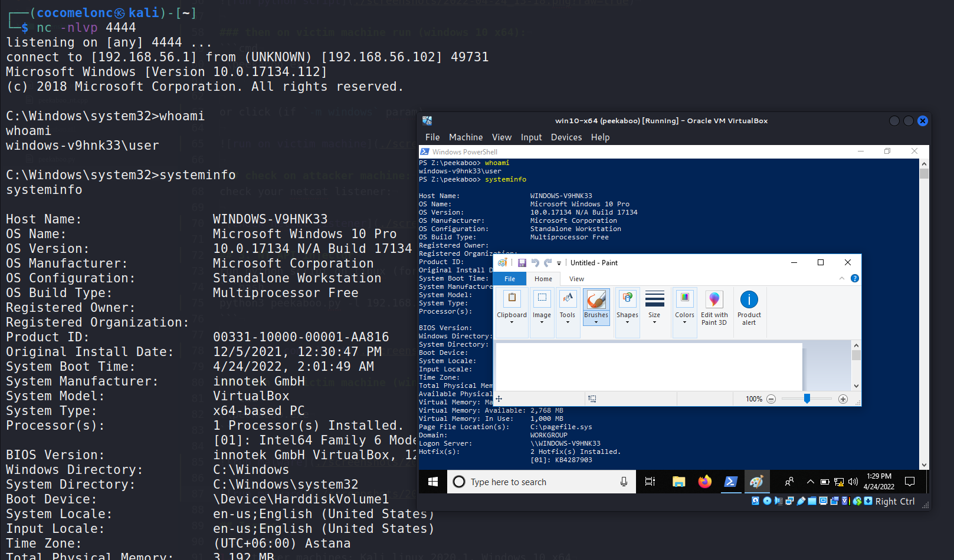Click the cursor position icon in Paint status bar
The height and width of the screenshot is (560, 954).
[x=499, y=399]
